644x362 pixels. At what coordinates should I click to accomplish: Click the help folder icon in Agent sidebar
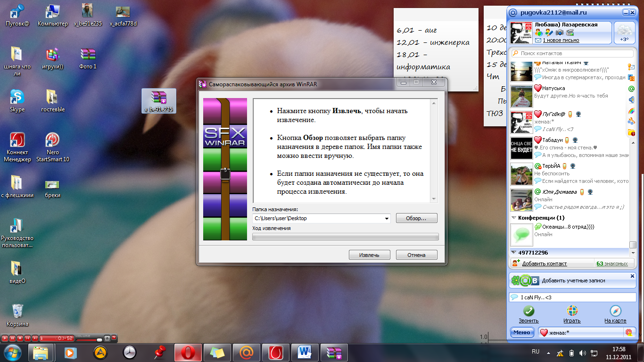coord(632,133)
